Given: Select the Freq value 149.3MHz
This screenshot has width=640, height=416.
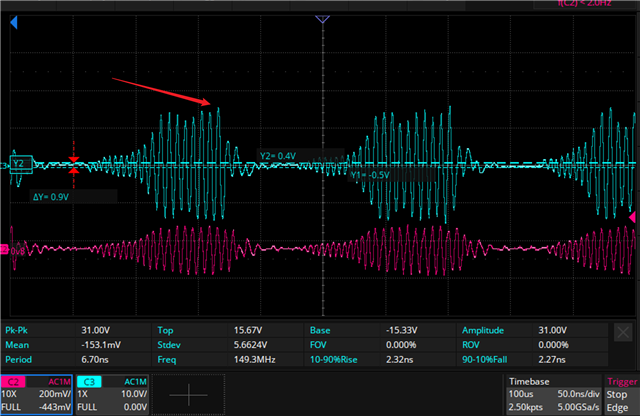Looking at the screenshot, I should coord(254,360).
